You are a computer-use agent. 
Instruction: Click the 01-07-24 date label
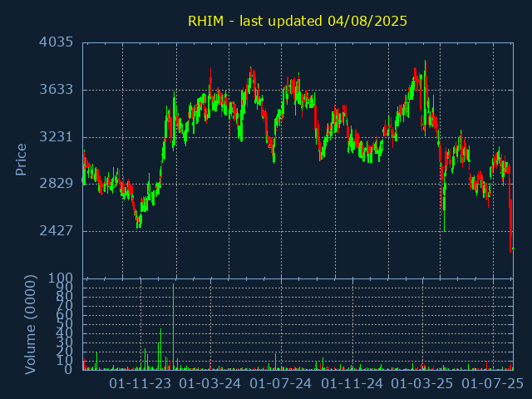pos(281,384)
